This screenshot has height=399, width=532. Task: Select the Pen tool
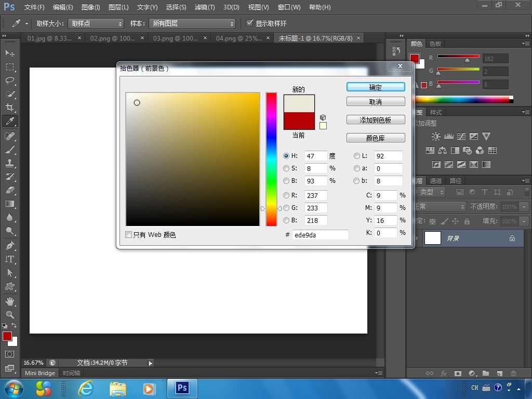tap(10, 246)
